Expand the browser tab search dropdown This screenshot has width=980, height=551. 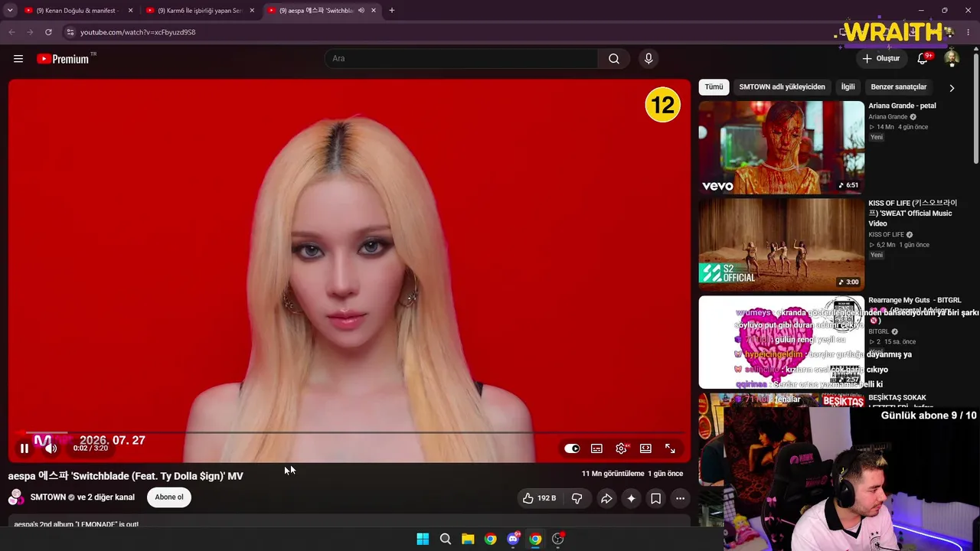10,11
